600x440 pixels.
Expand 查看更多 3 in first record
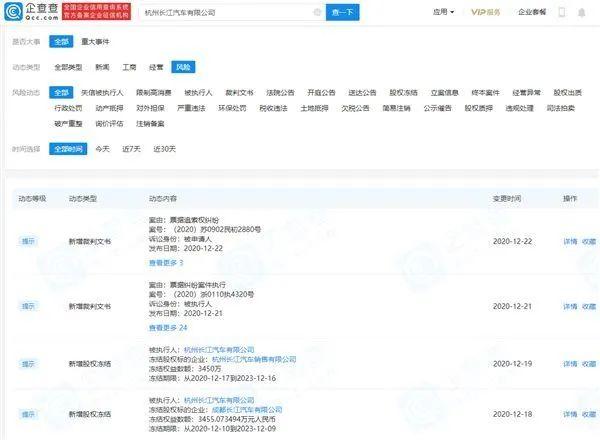pos(166,263)
